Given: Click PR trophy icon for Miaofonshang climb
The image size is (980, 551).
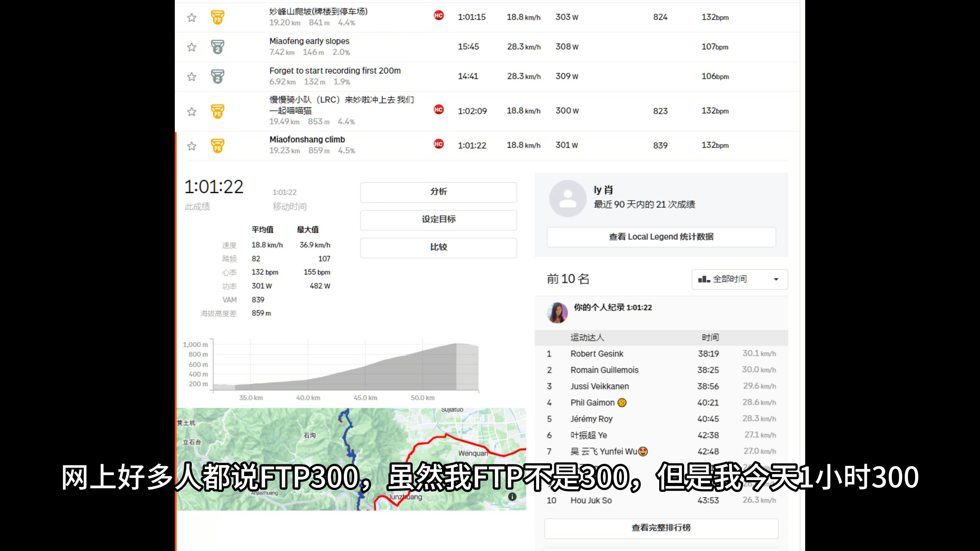Looking at the screenshot, I should [218, 146].
